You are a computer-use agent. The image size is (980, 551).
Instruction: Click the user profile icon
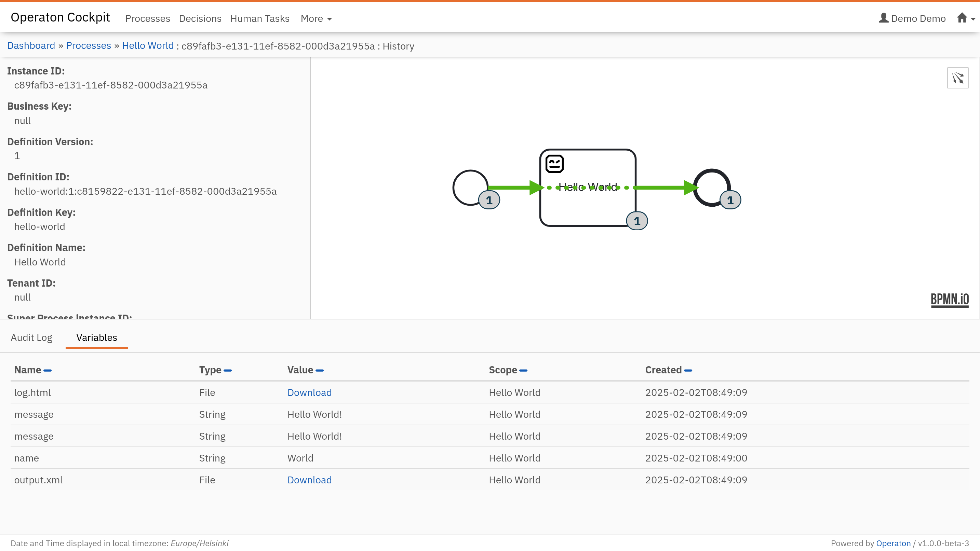click(x=883, y=18)
